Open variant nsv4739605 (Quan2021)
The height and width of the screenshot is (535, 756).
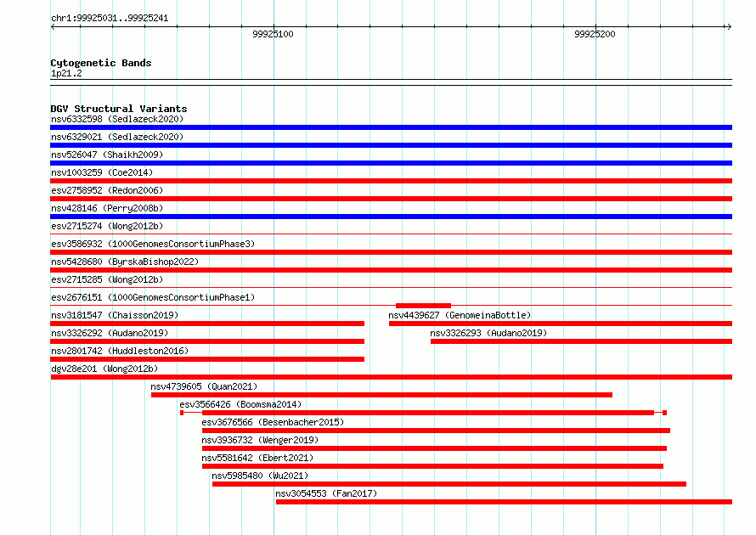(x=204, y=386)
